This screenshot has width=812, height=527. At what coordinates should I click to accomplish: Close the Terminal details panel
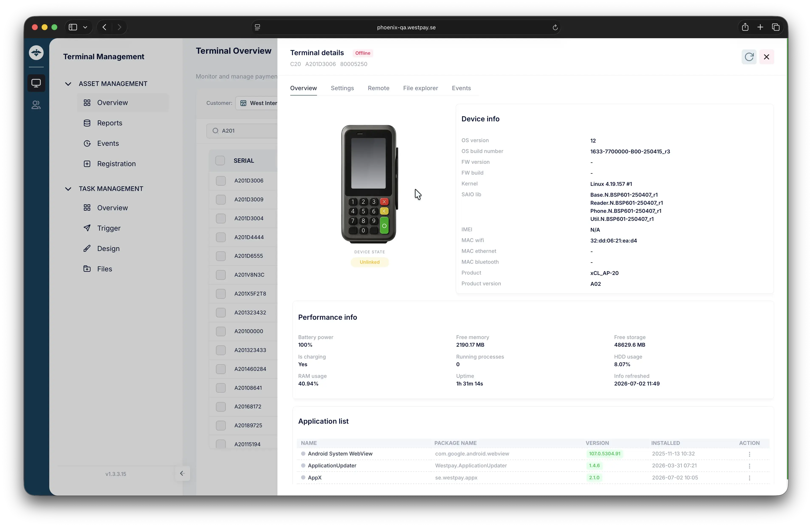click(x=767, y=57)
